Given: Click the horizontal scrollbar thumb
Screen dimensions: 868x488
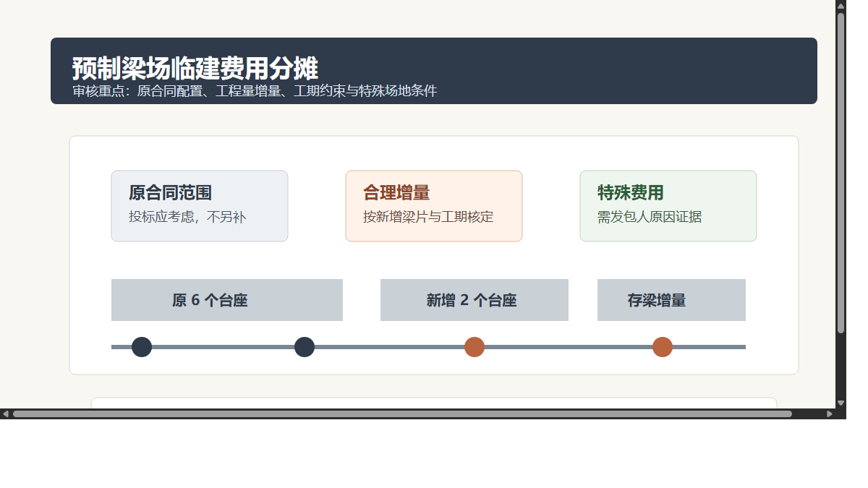Looking at the screenshot, I should (x=402, y=414).
